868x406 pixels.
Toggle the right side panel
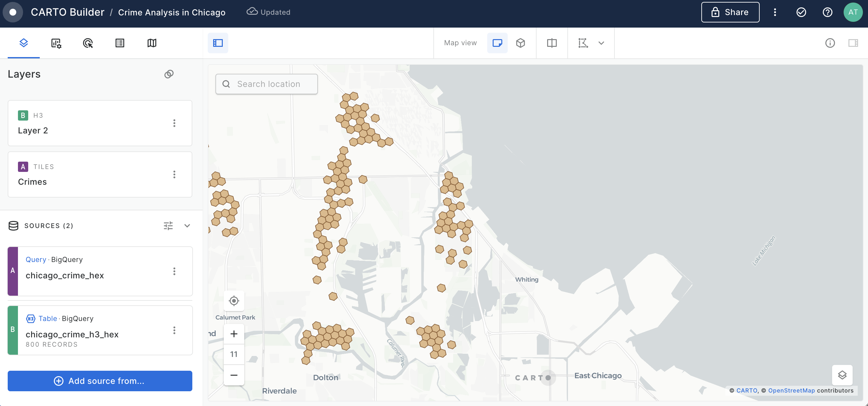click(x=853, y=43)
